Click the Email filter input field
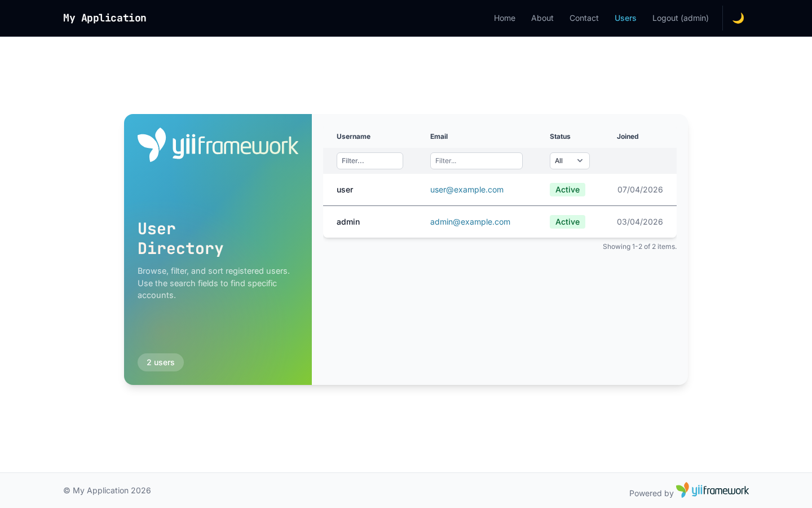812x508 pixels. [476, 161]
